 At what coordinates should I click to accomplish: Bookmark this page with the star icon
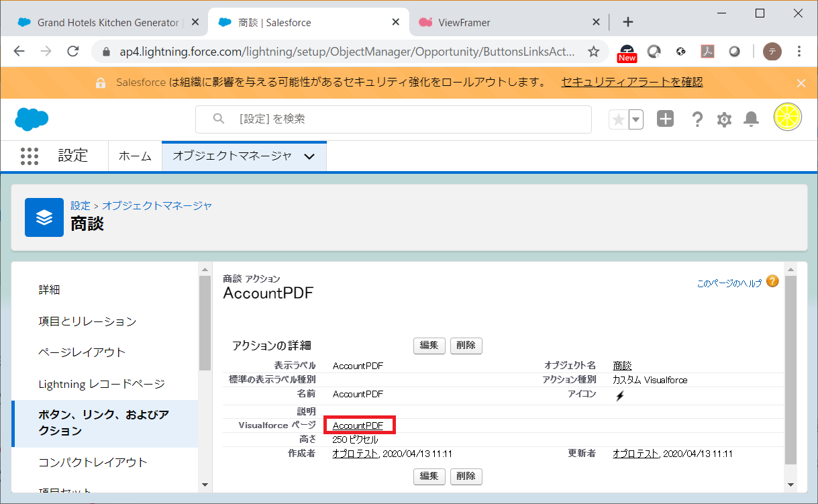(593, 52)
